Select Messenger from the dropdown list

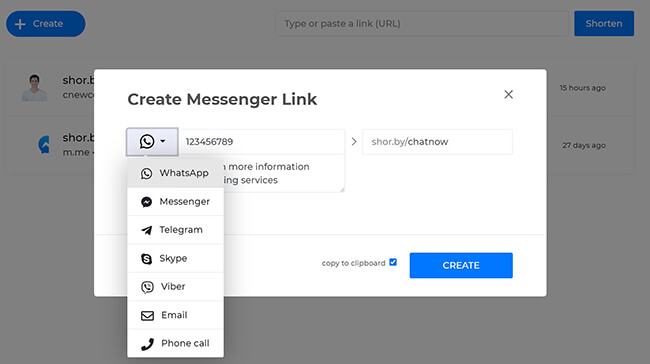[175, 201]
